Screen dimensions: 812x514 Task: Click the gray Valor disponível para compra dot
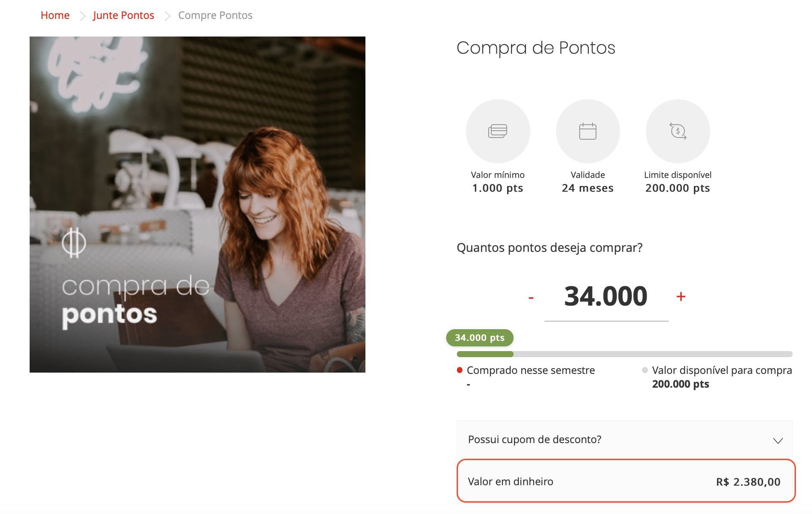pos(645,370)
